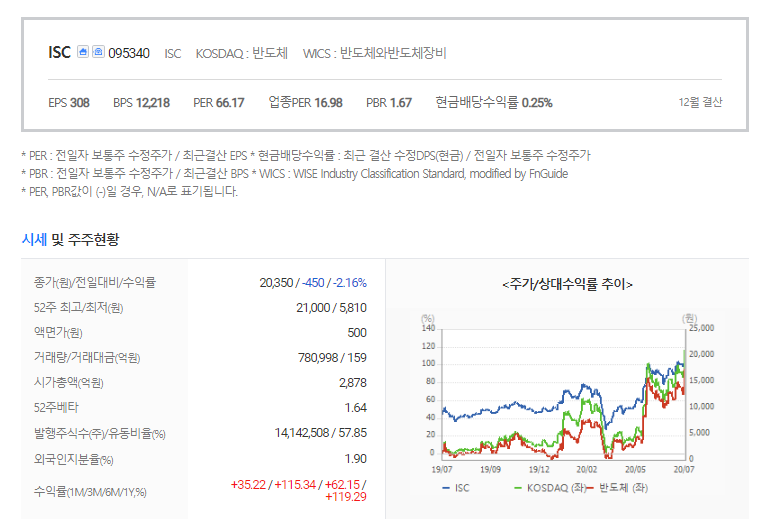Click the N/A footnote line
Image resolution: width=766 pixels, height=519 pixels.
(129, 191)
